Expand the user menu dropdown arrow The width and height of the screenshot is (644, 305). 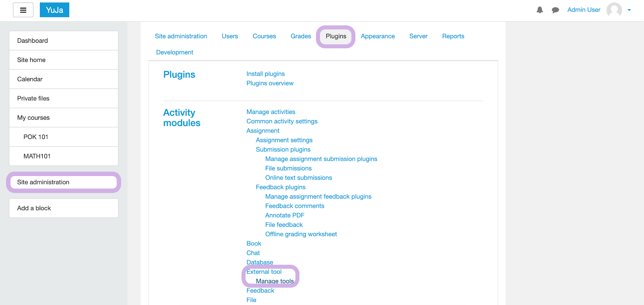point(629,10)
